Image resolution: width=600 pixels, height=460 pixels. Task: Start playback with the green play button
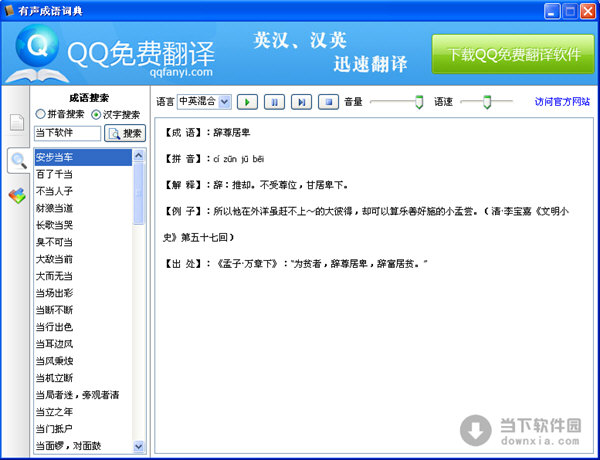[x=247, y=102]
